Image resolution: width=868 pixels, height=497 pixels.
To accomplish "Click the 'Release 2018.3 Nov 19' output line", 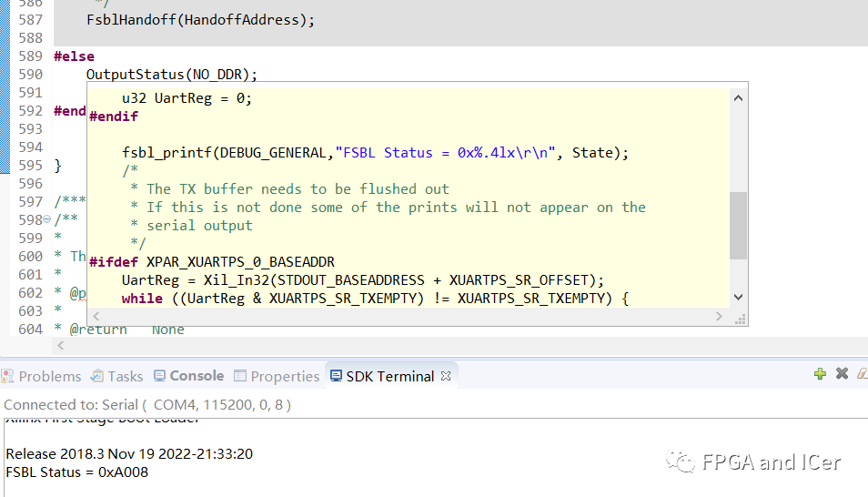I will [129, 454].
